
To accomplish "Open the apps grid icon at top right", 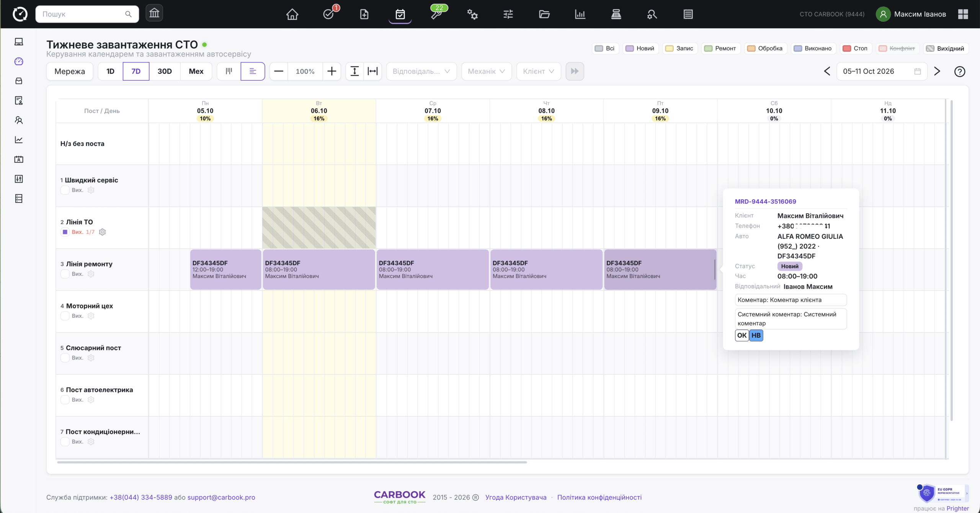I will (x=963, y=14).
